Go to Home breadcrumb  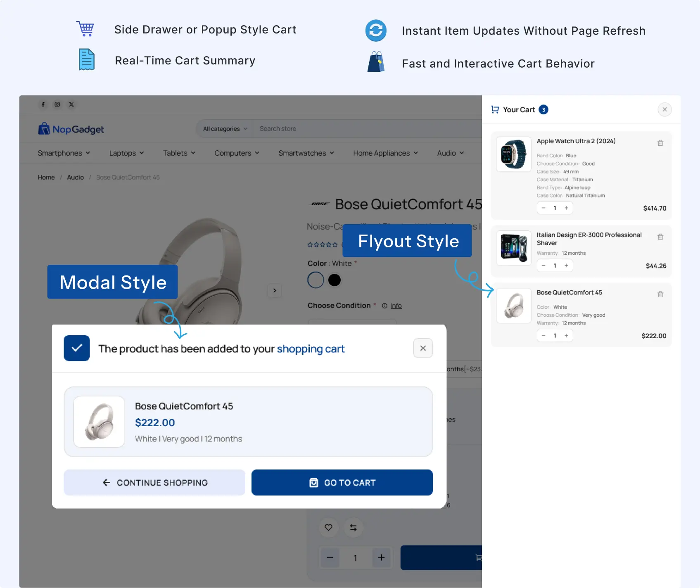(46, 178)
